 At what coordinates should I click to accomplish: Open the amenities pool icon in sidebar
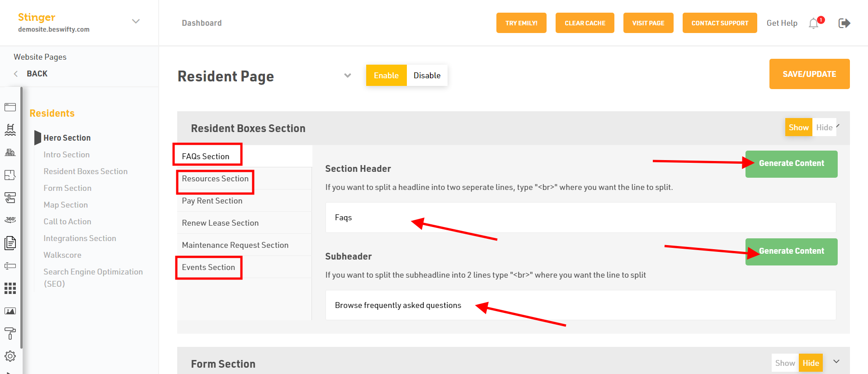(10, 130)
